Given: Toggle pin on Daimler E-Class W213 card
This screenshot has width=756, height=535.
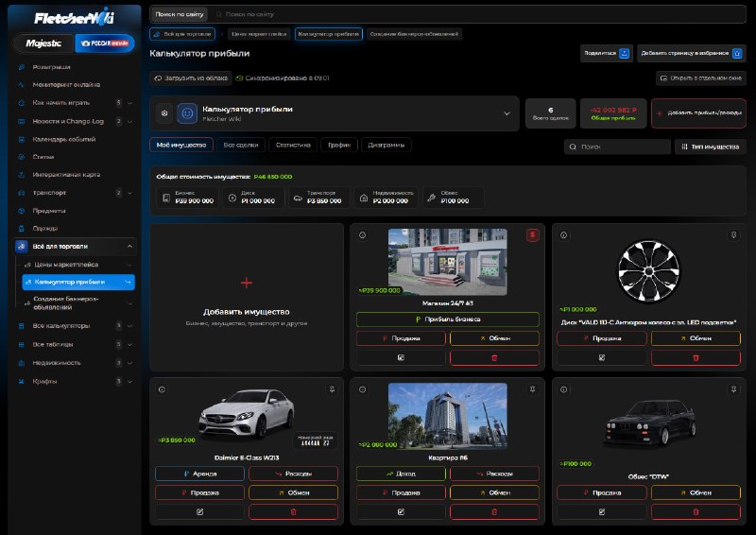Looking at the screenshot, I should 332,389.
